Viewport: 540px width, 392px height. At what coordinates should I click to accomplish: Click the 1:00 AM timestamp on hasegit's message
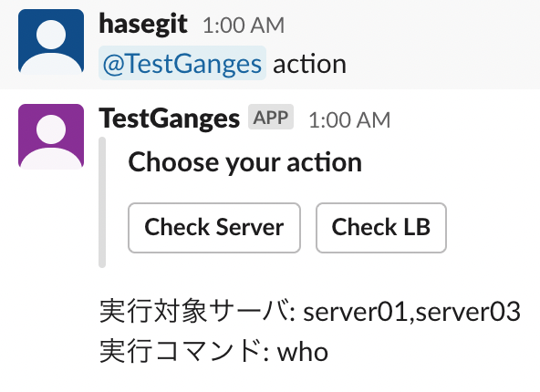point(244,26)
